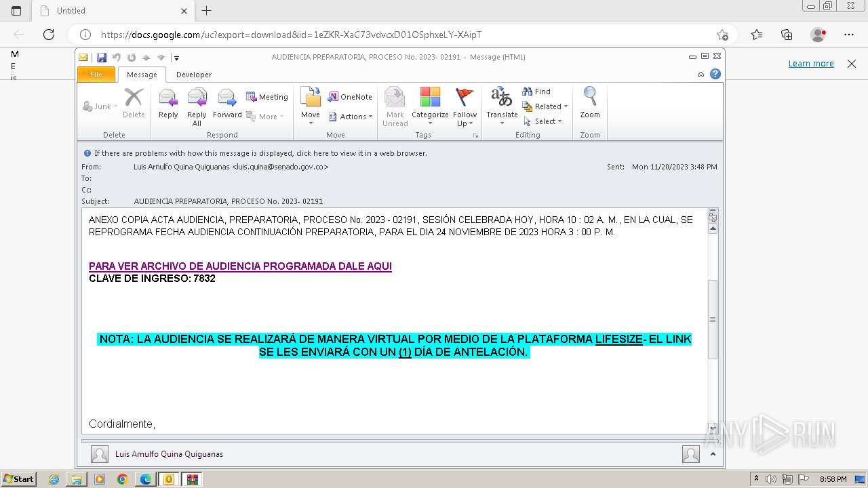
Task: Click the LIFESIZE underlined link
Action: pyautogui.click(x=619, y=339)
